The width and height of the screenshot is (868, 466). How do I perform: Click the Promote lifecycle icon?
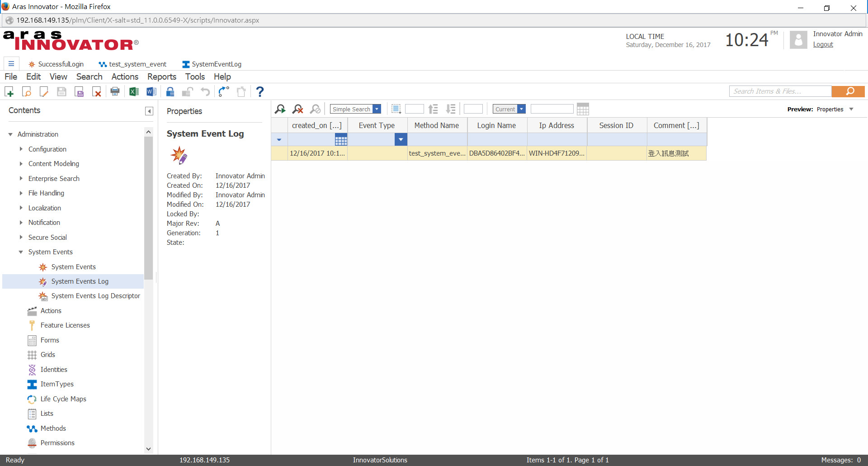(224, 92)
